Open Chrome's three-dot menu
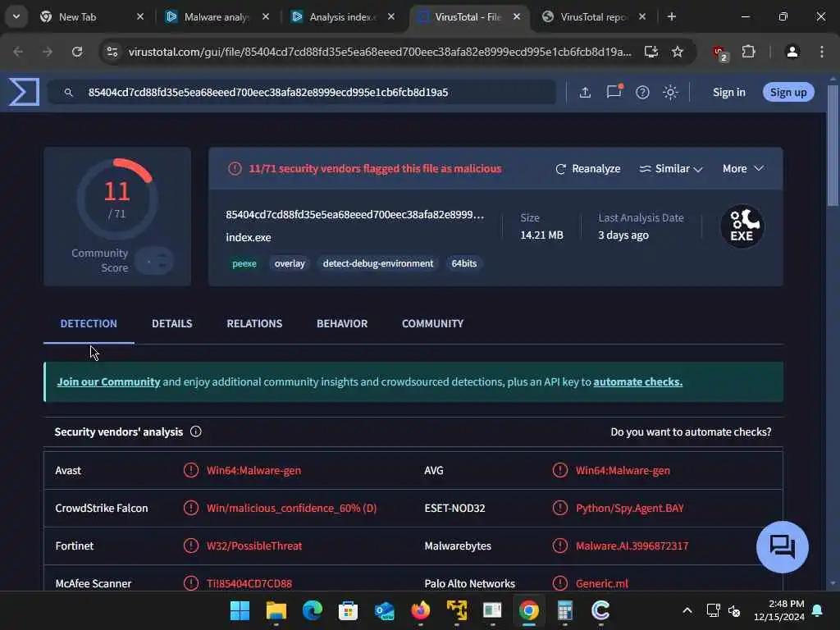Screen dimensions: 840x630 (822, 52)
